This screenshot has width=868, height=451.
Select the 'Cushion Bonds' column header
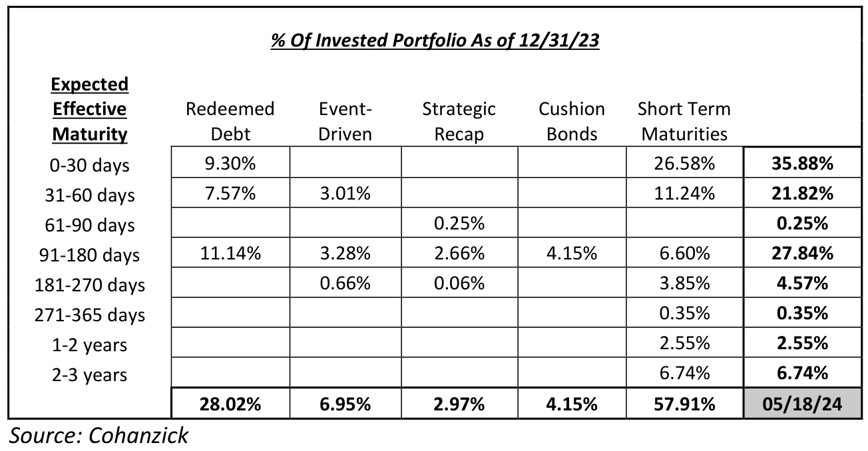[x=572, y=121]
